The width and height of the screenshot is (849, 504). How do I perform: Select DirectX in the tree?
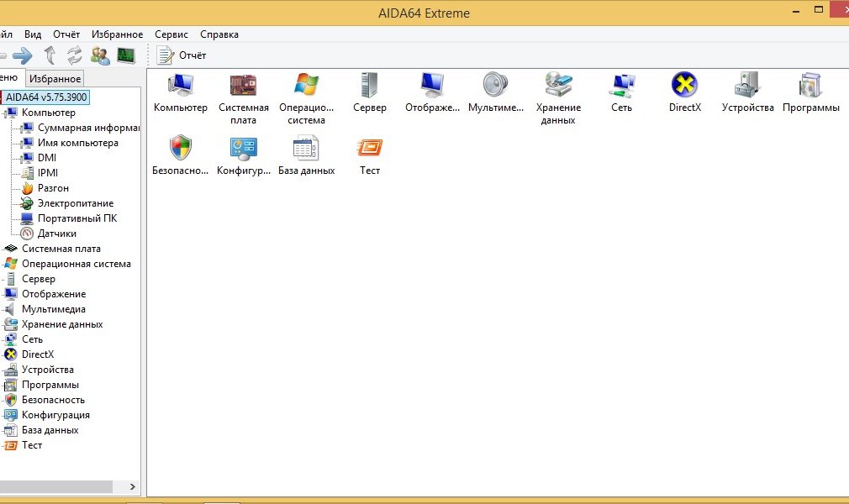tap(37, 354)
